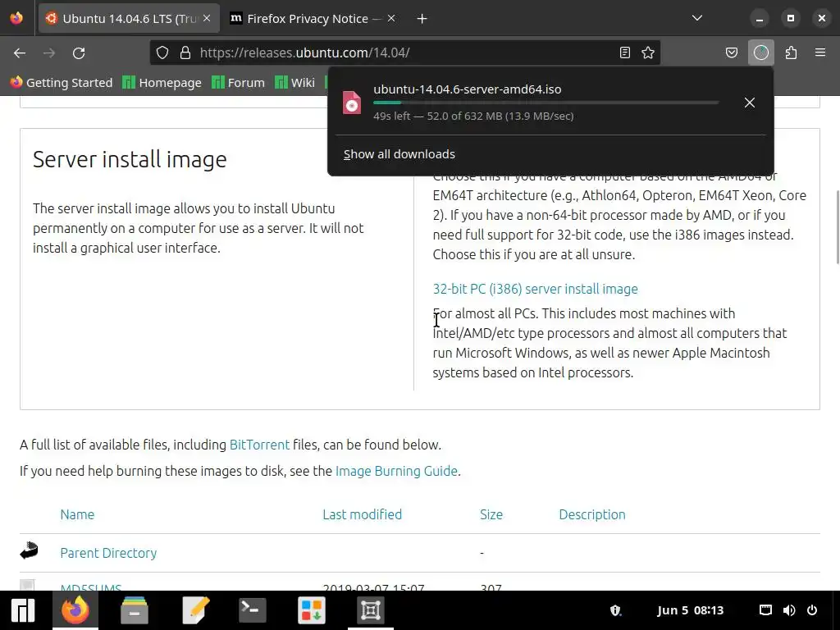Click the downloads progress toolbar button
The height and width of the screenshot is (630, 840).
[761, 52]
